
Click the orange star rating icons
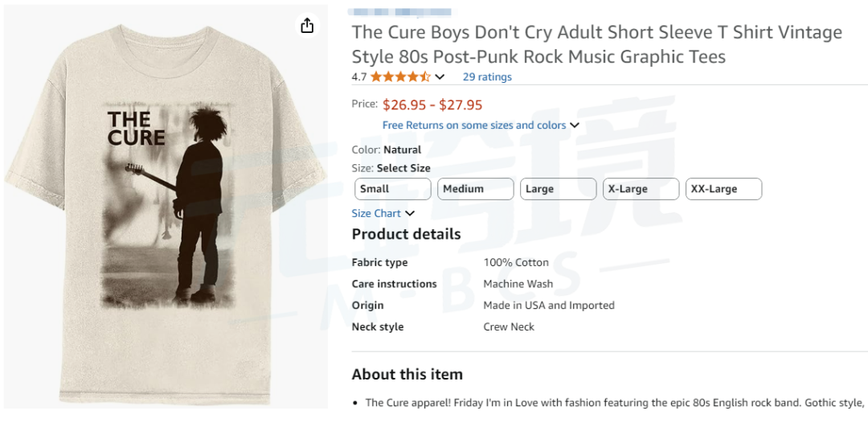pos(400,77)
